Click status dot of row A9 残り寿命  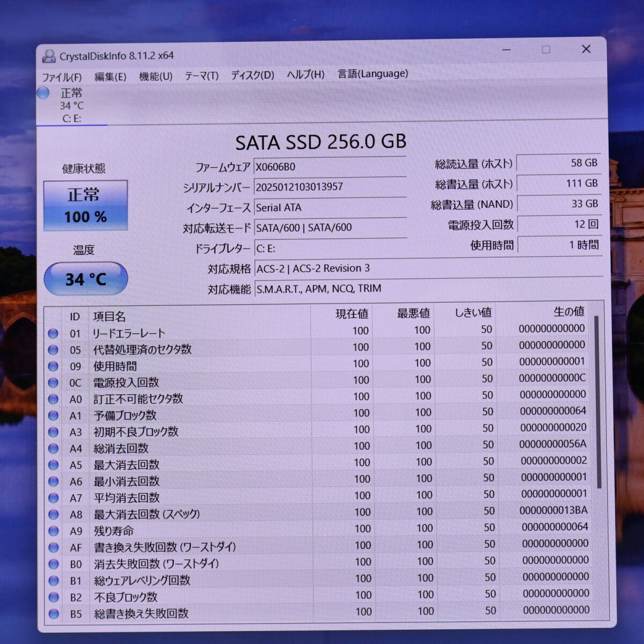tap(53, 531)
